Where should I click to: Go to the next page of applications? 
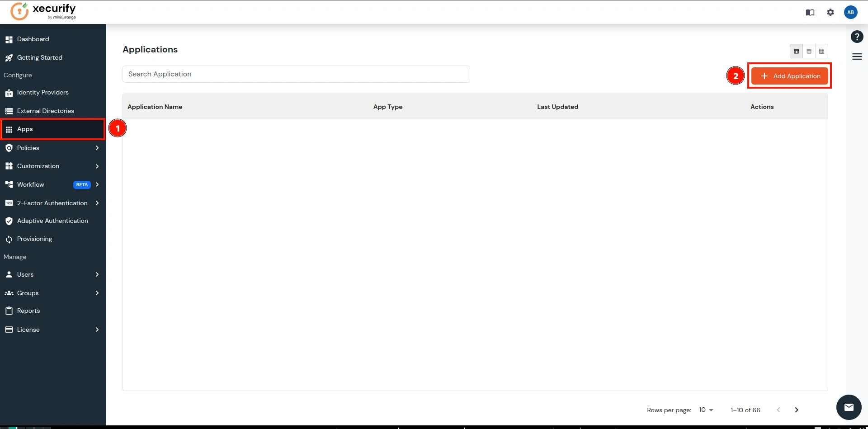point(797,410)
